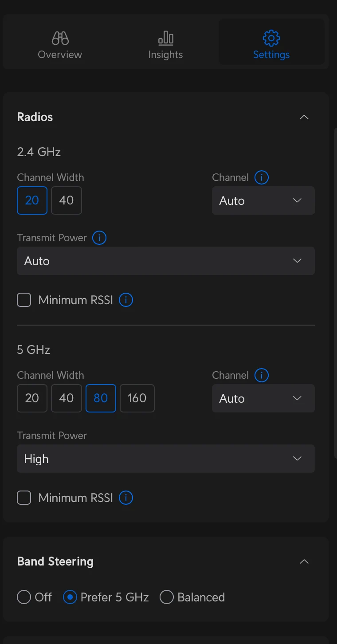Click the Overview binoculars icon

pos(59,38)
